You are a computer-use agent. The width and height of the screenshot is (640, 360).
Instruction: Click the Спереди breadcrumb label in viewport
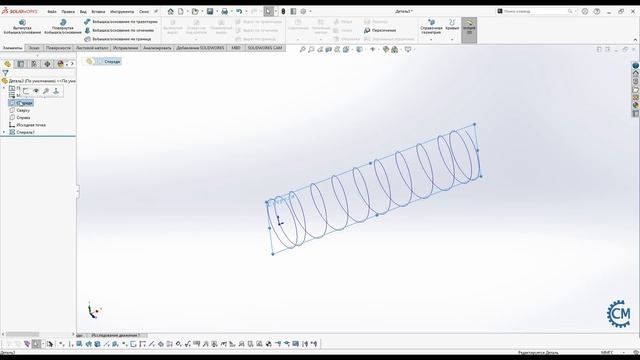tap(112, 62)
